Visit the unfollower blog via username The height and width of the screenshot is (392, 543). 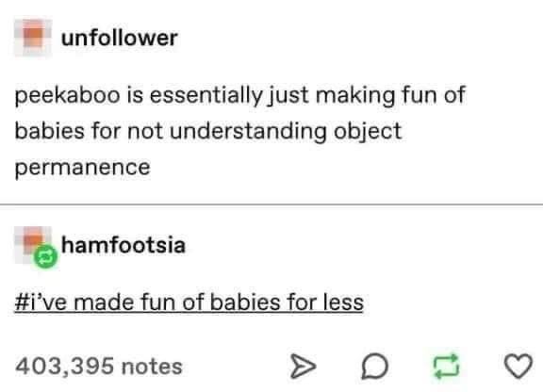(120, 38)
